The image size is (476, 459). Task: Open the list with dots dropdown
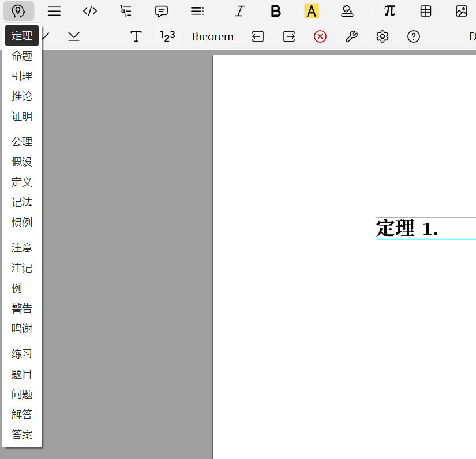[197, 11]
